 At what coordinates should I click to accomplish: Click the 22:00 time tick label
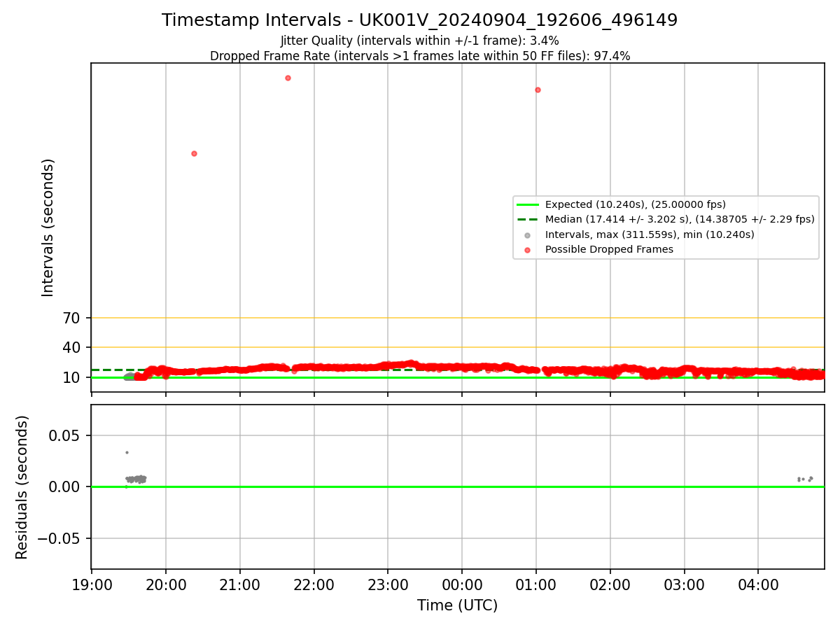[314, 584]
